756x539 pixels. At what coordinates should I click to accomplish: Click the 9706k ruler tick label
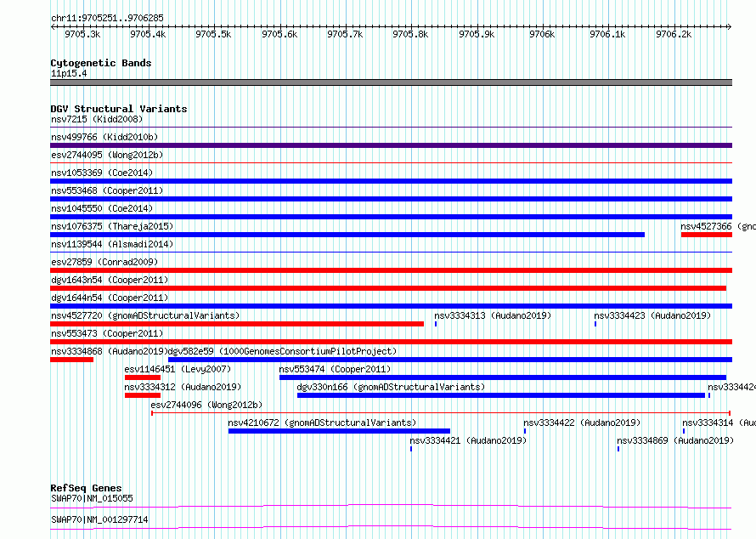click(x=542, y=34)
